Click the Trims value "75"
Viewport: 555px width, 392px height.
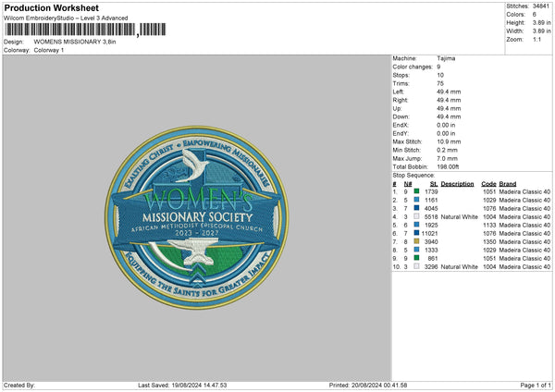tap(440, 83)
